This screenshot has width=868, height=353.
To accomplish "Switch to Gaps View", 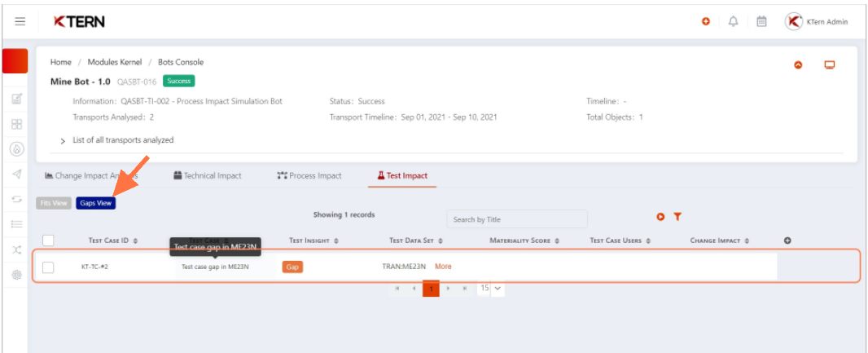I will click(96, 203).
